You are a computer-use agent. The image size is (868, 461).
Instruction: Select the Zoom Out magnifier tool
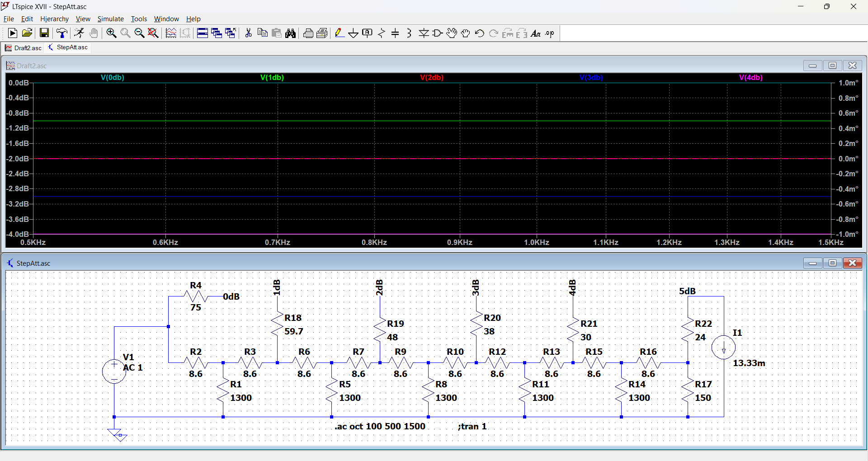[x=139, y=33]
